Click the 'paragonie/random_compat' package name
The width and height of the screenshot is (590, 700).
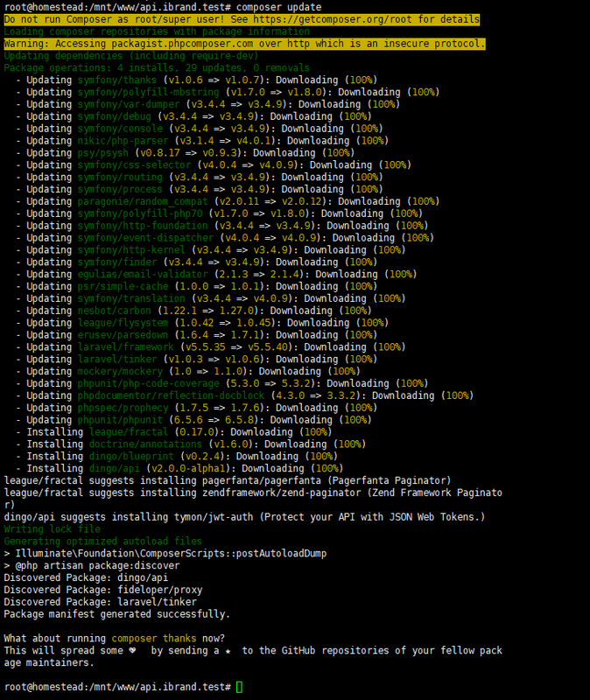[x=143, y=201]
